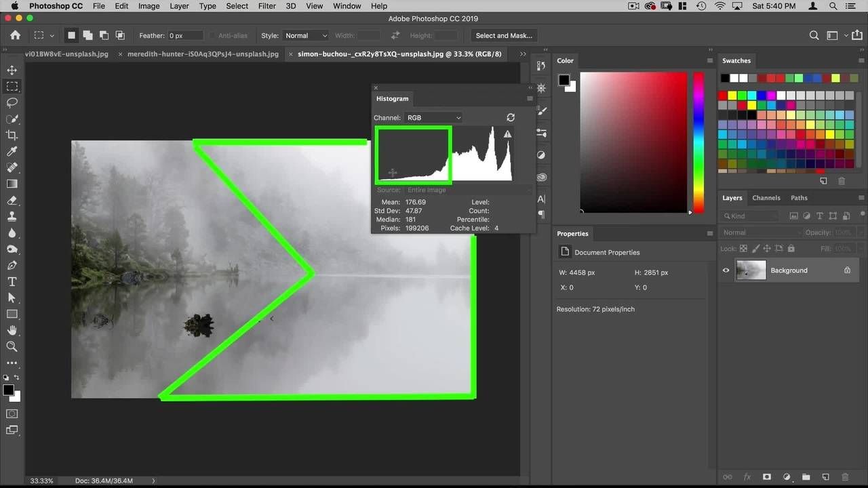Open macOS Spotlight search in menu bar
This screenshot has height=488, width=868.
point(834,6)
